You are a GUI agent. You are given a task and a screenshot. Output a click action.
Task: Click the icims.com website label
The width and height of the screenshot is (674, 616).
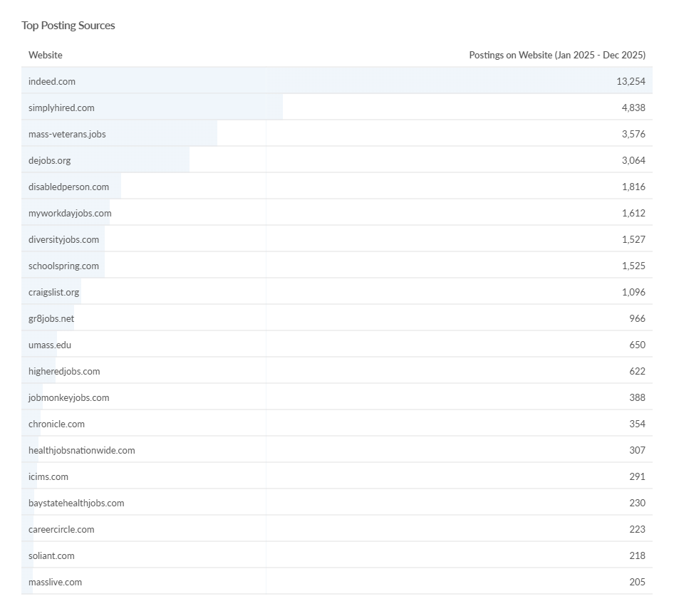coord(48,476)
